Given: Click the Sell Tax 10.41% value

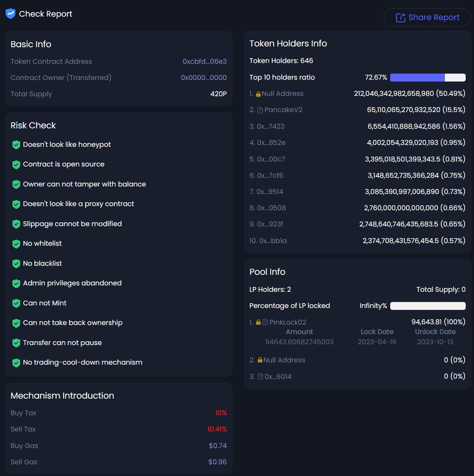Looking at the screenshot, I should (217, 429).
